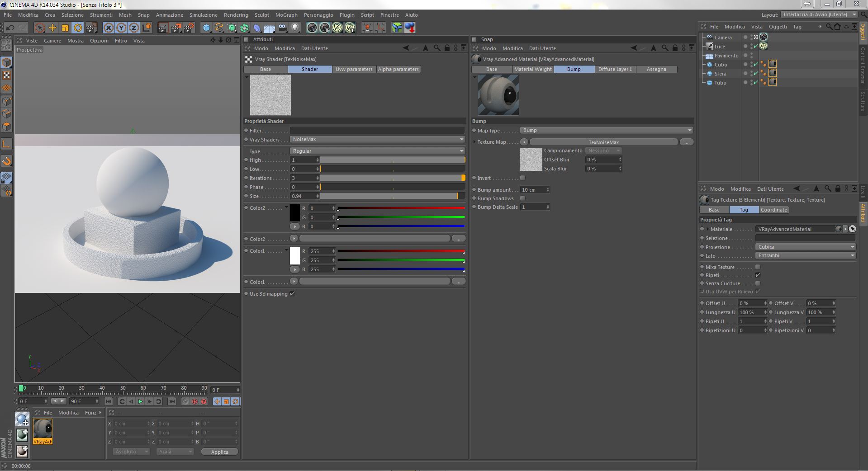This screenshot has width=868, height=471.
Task: Toggle X axis lock
Action: (x=109, y=28)
